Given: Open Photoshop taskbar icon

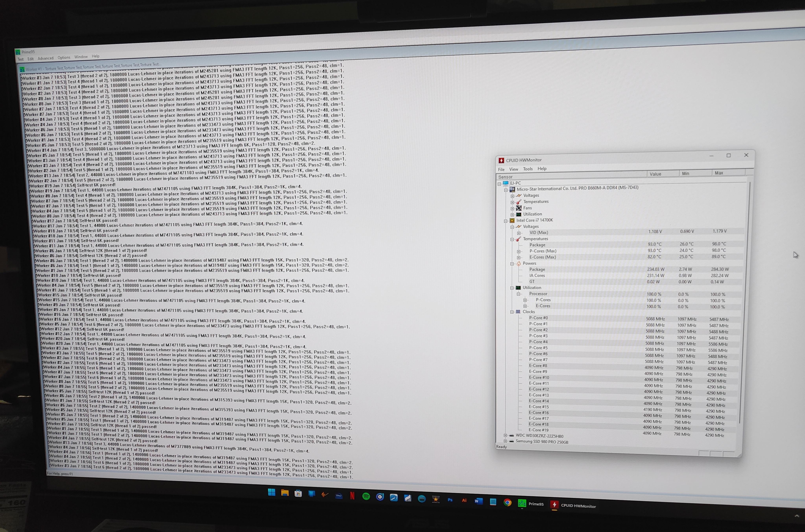Looking at the screenshot, I should click(x=450, y=500).
